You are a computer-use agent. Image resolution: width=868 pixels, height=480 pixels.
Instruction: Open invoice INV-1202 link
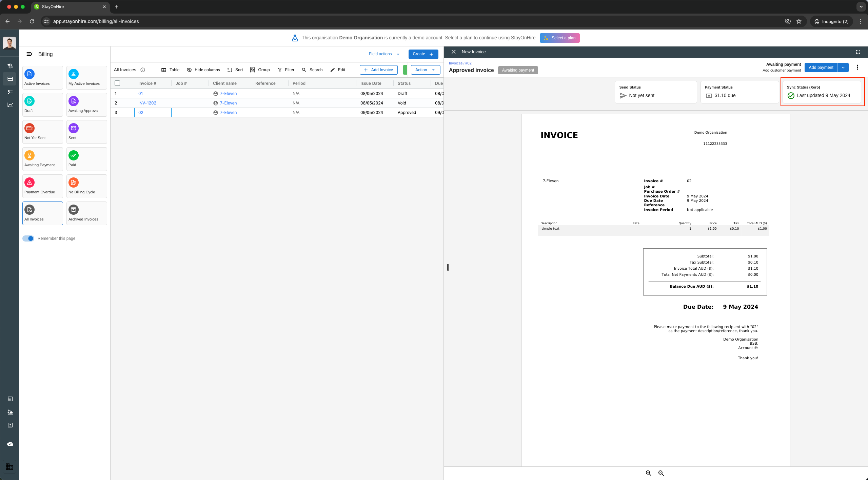pos(147,103)
